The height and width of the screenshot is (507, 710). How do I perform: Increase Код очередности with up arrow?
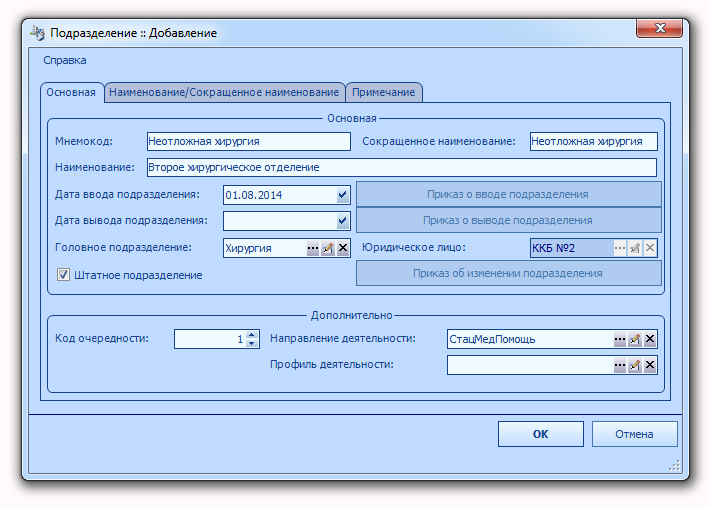click(x=252, y=335)
